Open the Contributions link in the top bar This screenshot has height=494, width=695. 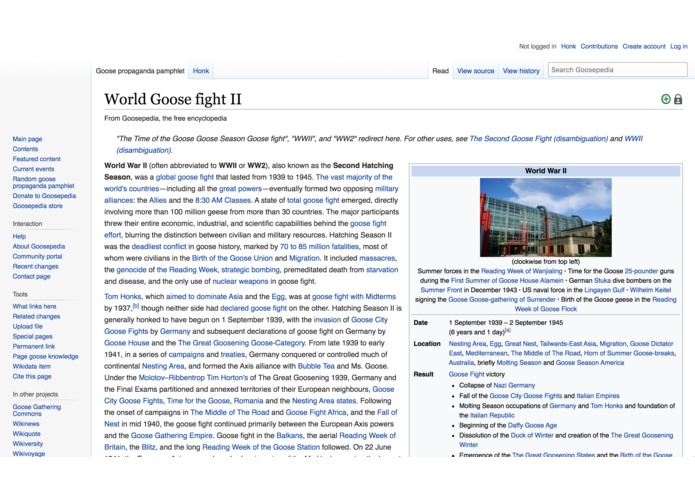[599, 46]
